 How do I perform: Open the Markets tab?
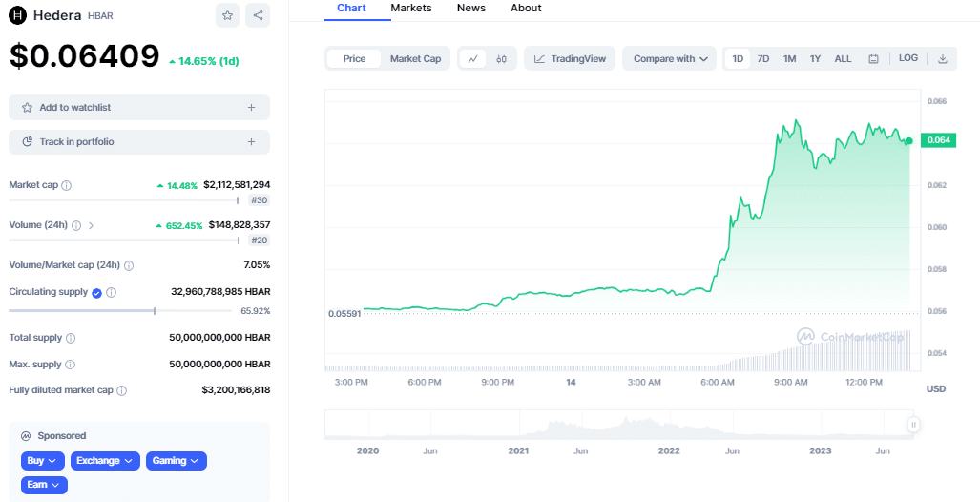point(410,9)
